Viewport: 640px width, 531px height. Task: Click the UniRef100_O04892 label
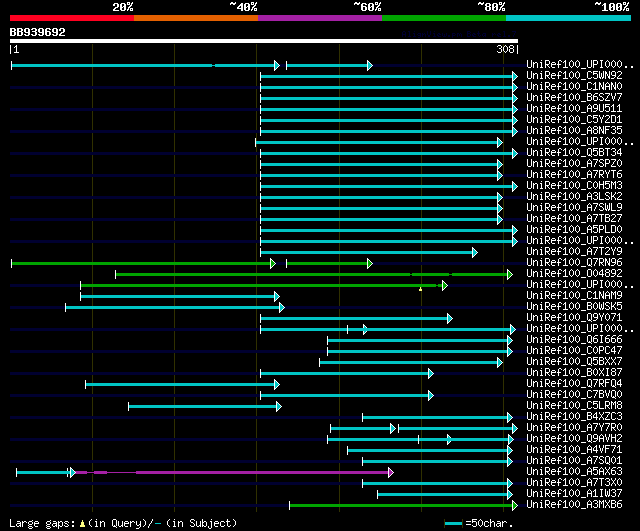pos(574,274)
